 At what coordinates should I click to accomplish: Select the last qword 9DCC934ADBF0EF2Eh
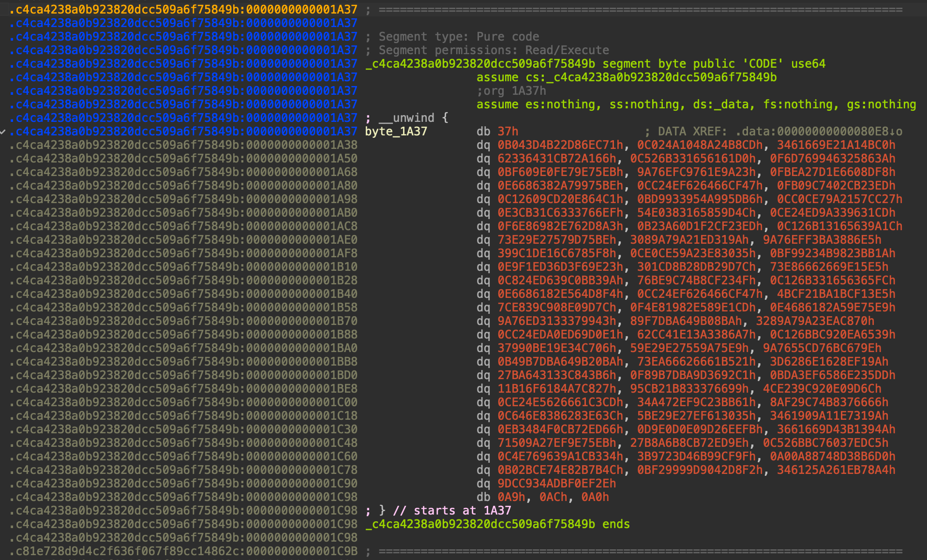click(556, 484)
